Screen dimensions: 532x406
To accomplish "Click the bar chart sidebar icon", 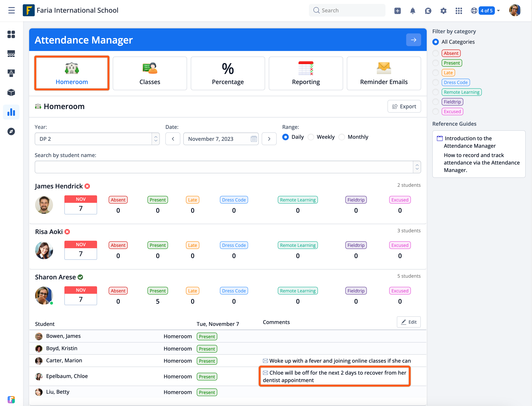I will click(11, 112).
